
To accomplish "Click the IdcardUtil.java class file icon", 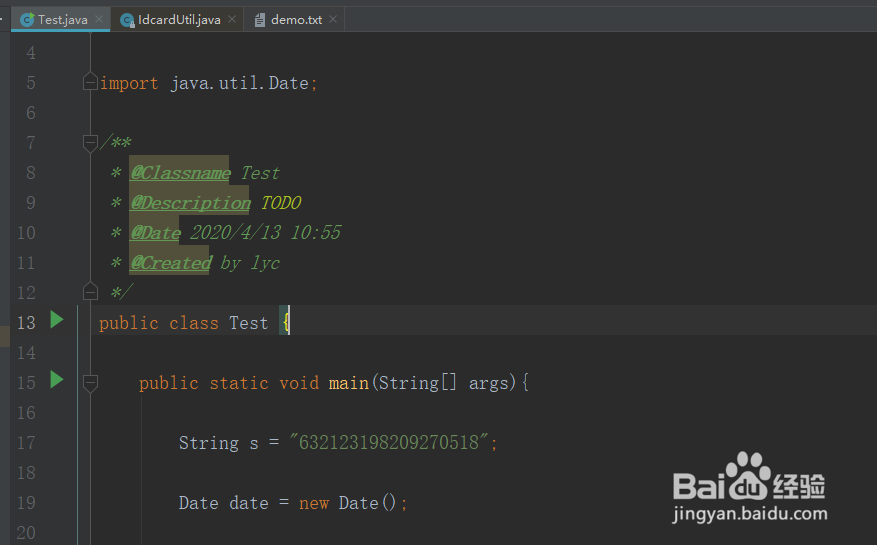I will [x=128, y=20].
